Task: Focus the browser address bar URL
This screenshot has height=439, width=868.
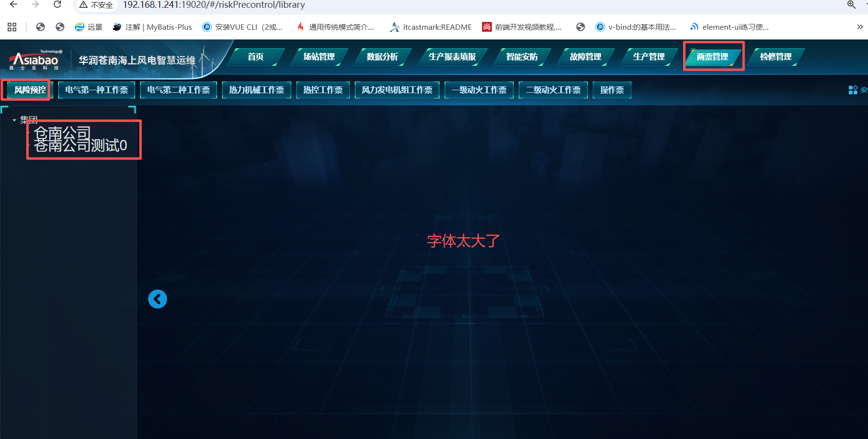Action: click(x=214, y=5)
